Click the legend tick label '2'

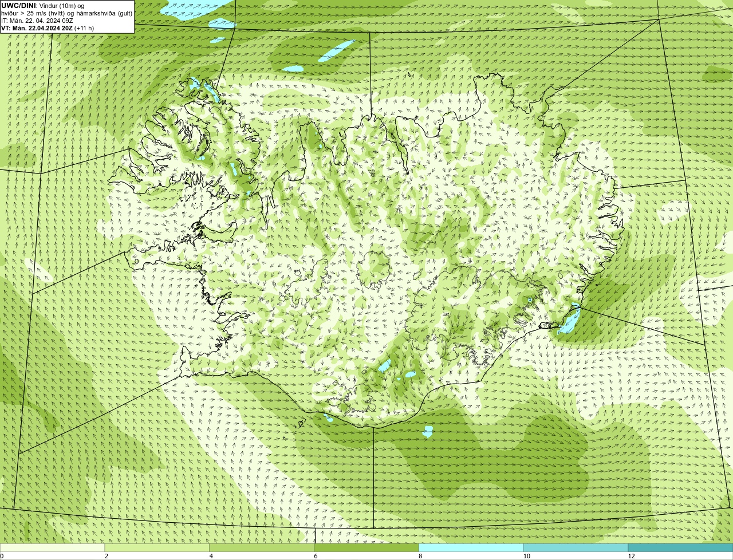(x=107, y=556)
